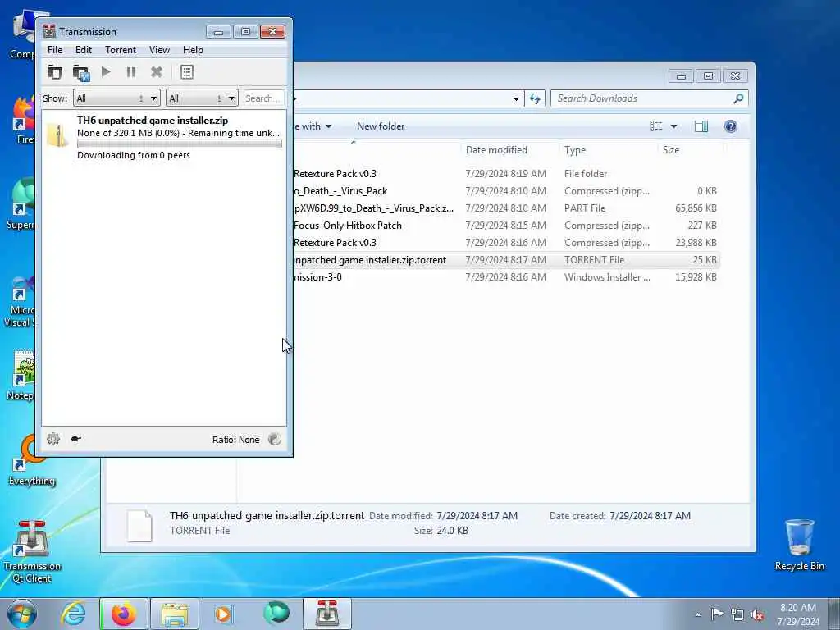Open the Torrent menu
840x630 pixels.
click(121, 50)
